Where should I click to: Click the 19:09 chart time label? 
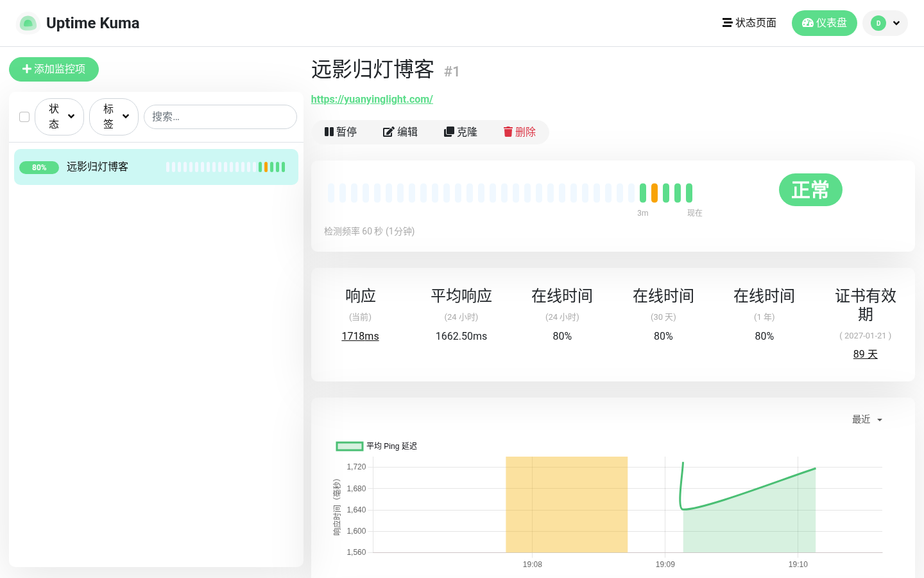pos(665,565)
